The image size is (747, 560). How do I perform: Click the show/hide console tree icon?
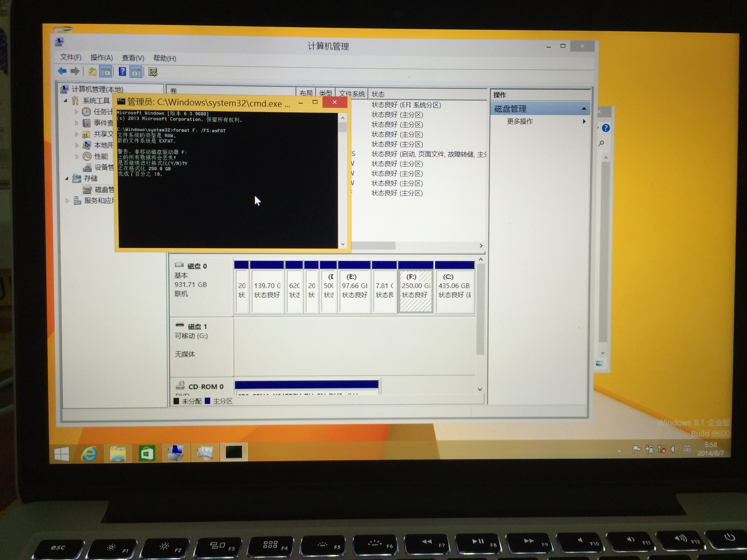(x=106, y=72)
